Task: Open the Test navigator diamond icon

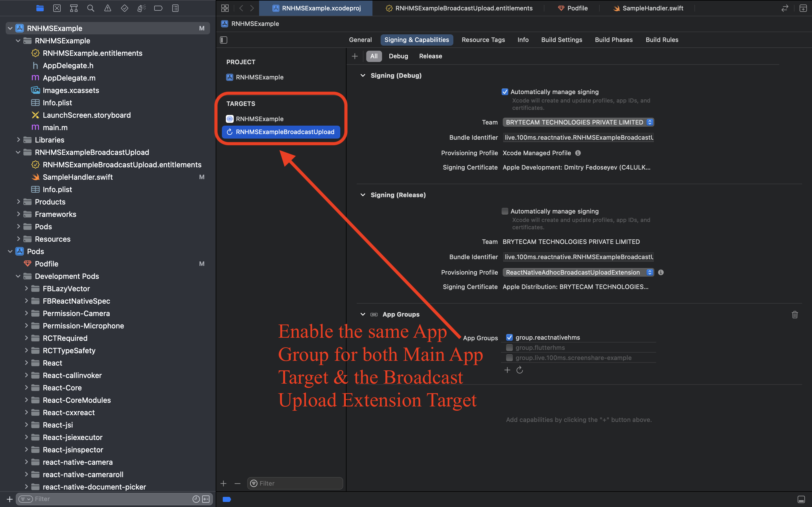Action: (x=125, y=8)
